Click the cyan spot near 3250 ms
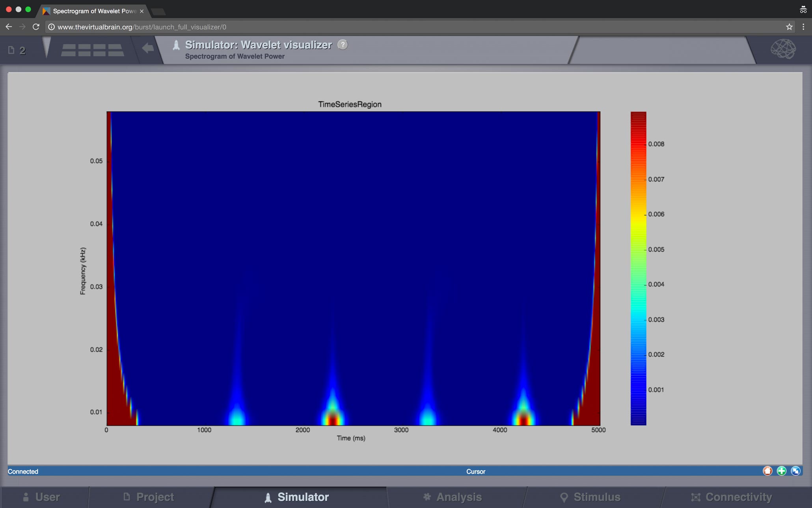Screen dimensions: 812x508 (x=428, y=417)
